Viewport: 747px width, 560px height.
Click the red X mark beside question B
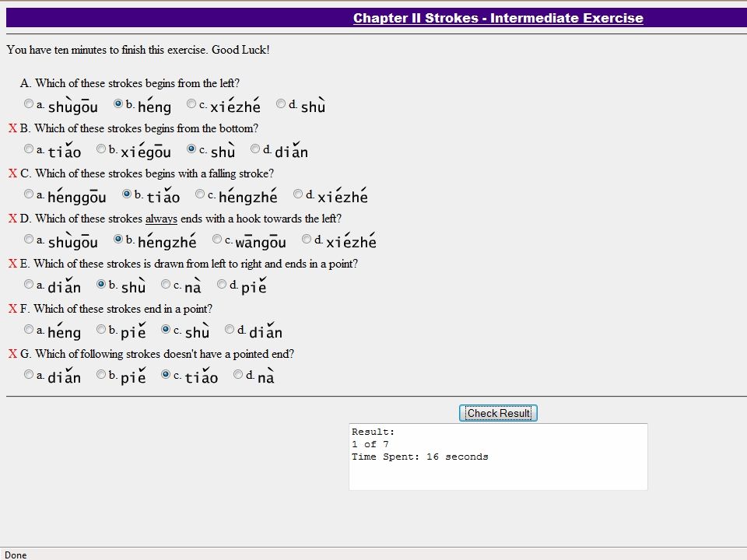click(x=12, y=128)
